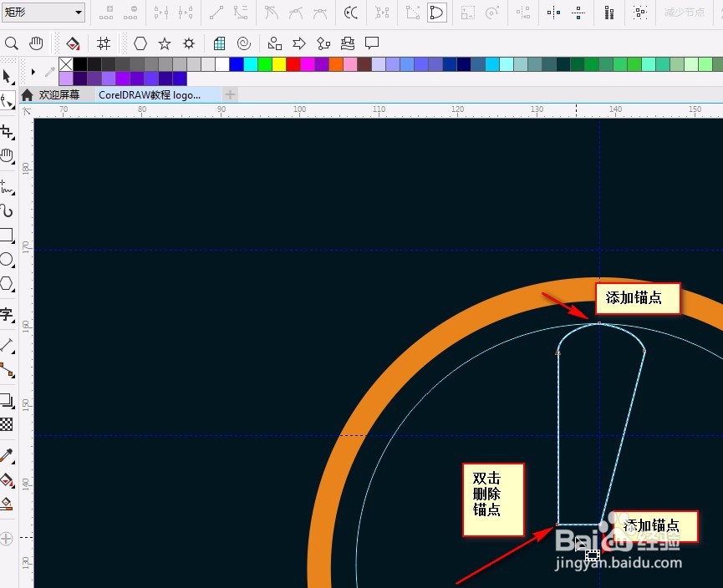Image resolution: width=723 pixels, height=588 pixels.
Task: Click Convert to line icon
Action: tap(216, 13)
